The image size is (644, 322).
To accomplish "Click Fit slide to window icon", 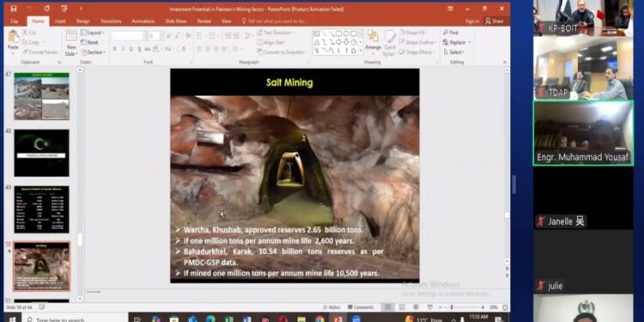I will click(505, 307).
